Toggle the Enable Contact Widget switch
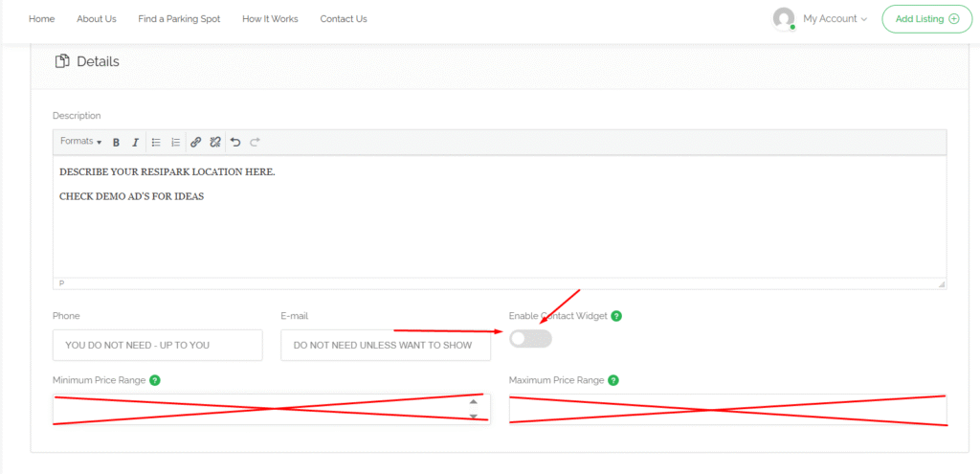Screen dimensions: 980x474 [x=530, y=339]
